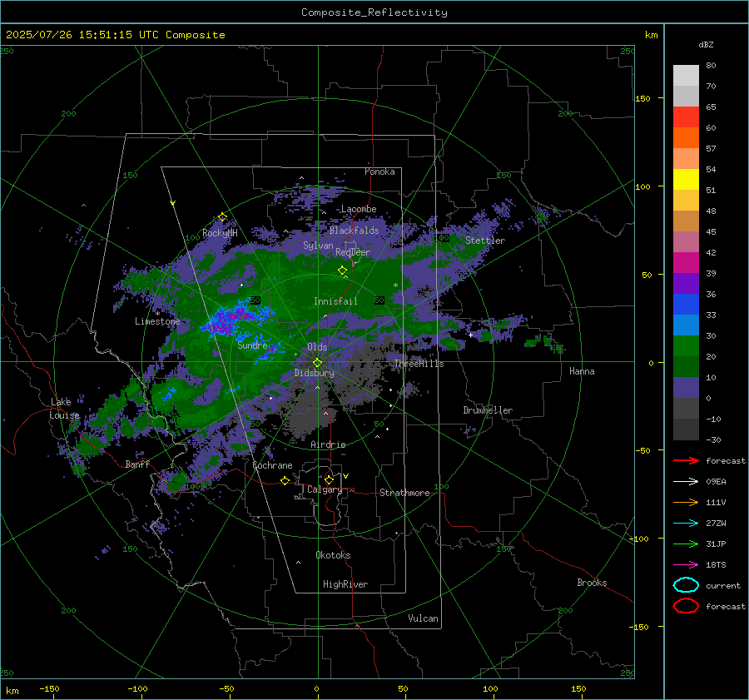The image size is (749, 700).
Task: Click the cyan current ellipse icon
Action: click(686, 585)
